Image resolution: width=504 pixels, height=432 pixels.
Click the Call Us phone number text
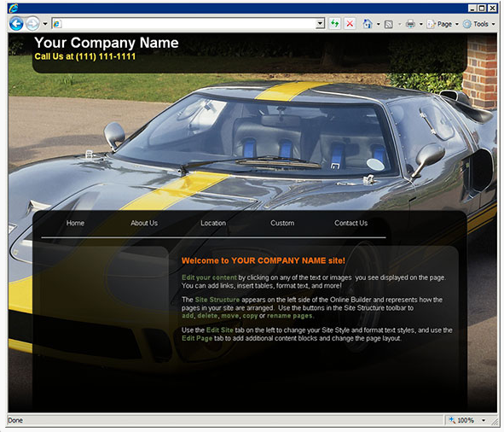pyautogui.click(x=85, y=56)
